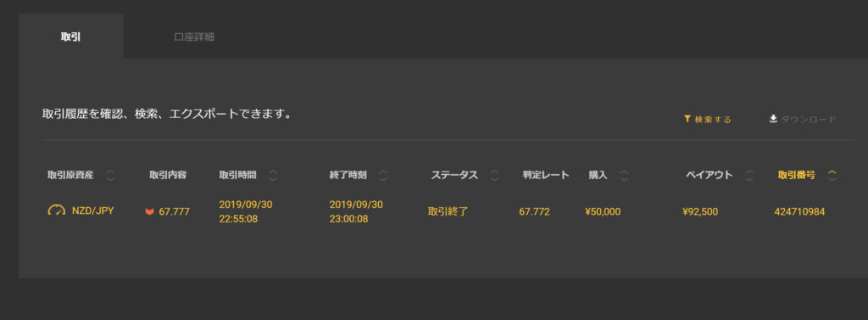Select the NZD/JPY asset name

point(92,211)
